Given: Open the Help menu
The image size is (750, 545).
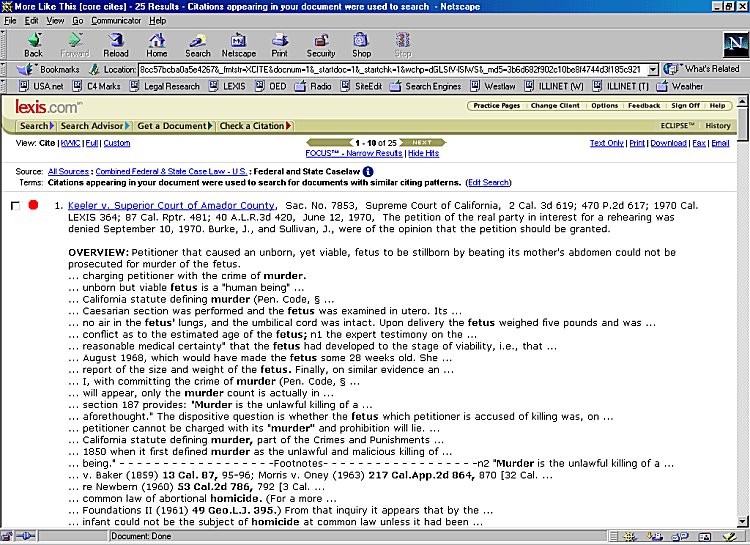Looking at the screenshot, I should pos(157,21).
